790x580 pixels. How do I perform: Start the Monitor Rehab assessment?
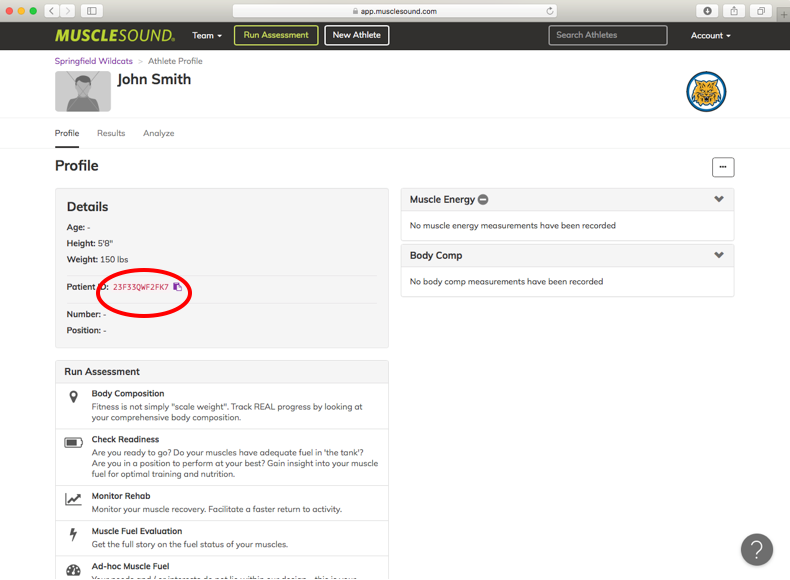click(222, 503)
